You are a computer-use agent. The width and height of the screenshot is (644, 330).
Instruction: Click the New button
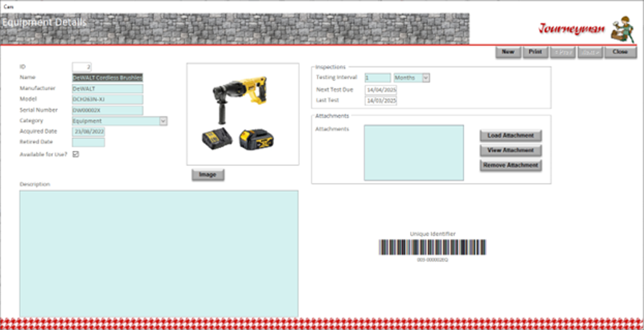(x=508, y=52)
